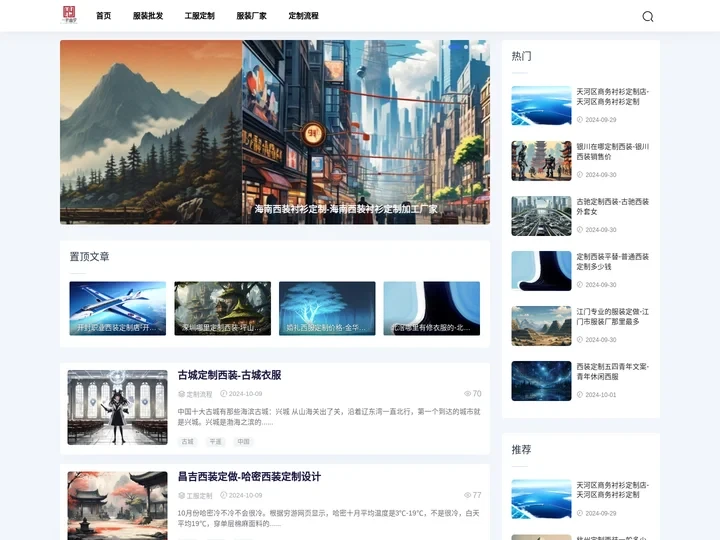The image size is (720, 540).
Task: Click the clock icon under 古驰西装外套女
Action: coord(579,230)
